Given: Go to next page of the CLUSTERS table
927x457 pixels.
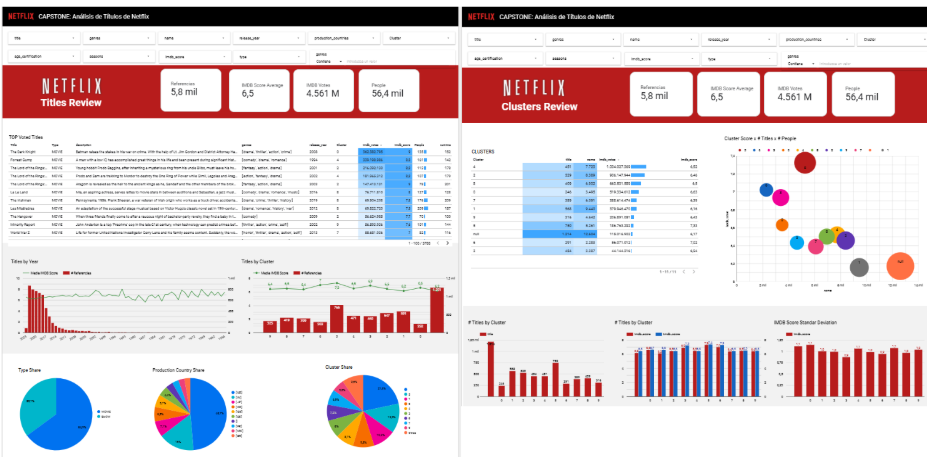Looking at the screenshot, I should click(x=693, y=271).
